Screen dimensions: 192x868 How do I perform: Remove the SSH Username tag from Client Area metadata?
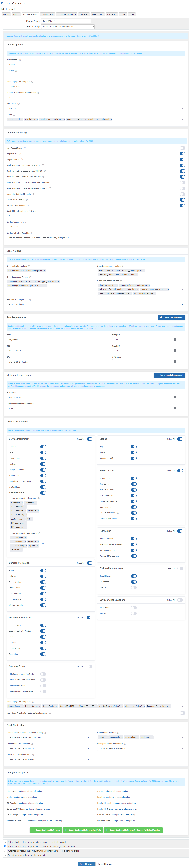tap(26, 507)
